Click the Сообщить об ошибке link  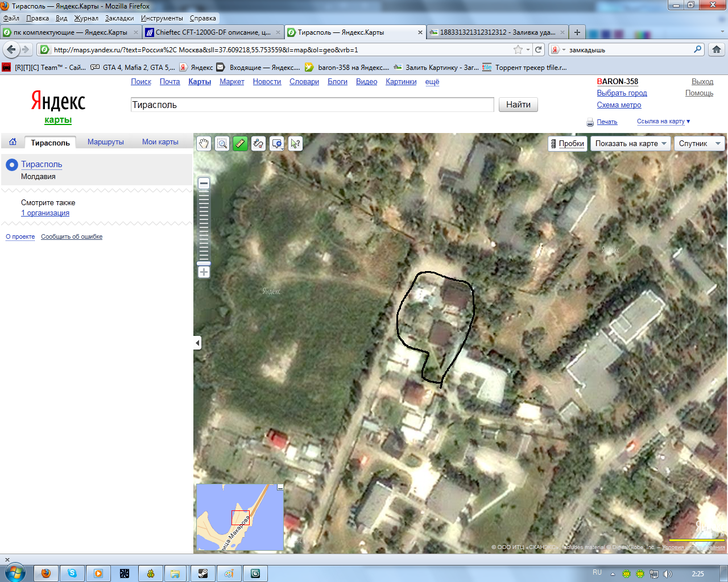[72, 236]
